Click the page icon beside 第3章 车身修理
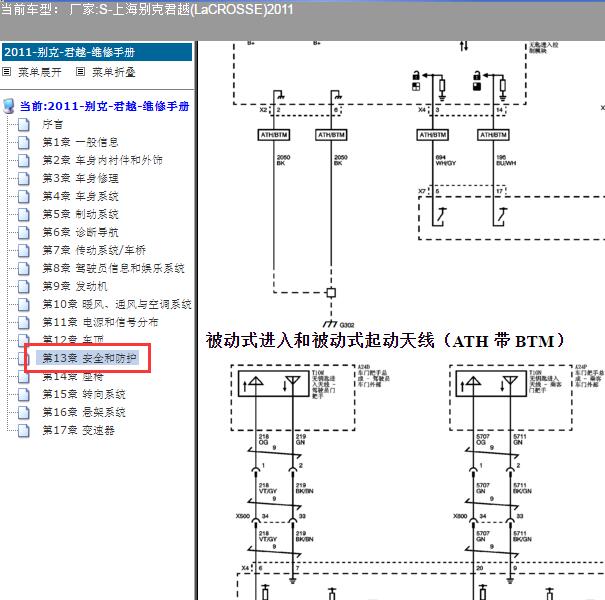 [24, 179]
